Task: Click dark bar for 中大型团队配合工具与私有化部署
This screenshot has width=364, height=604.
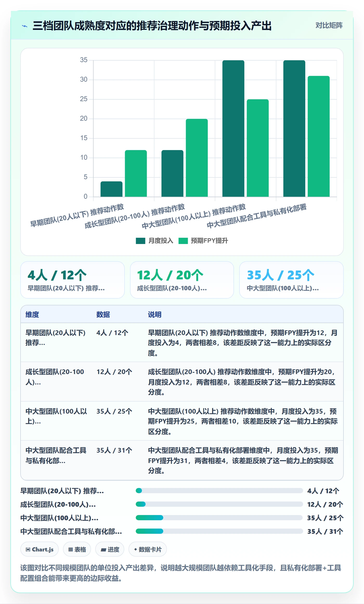Action: coord(294,128)
